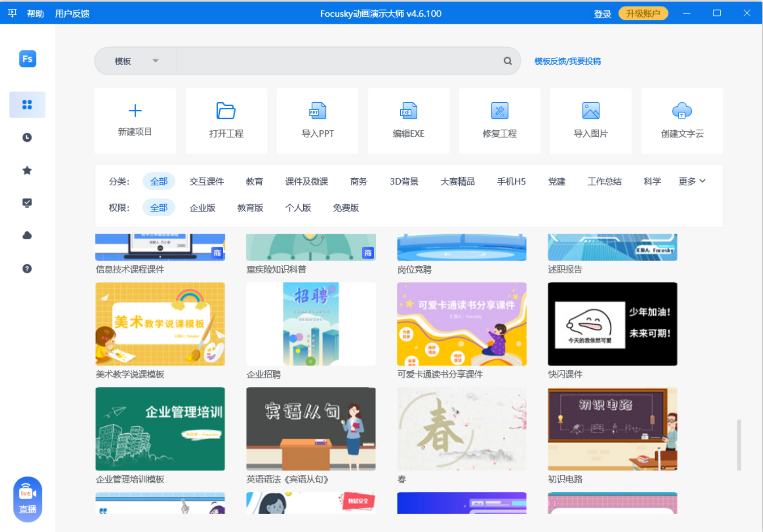Viewport: 763px width, 532px height.
Task: Open the 春 template thumbnail
Action: pos(461,429)
